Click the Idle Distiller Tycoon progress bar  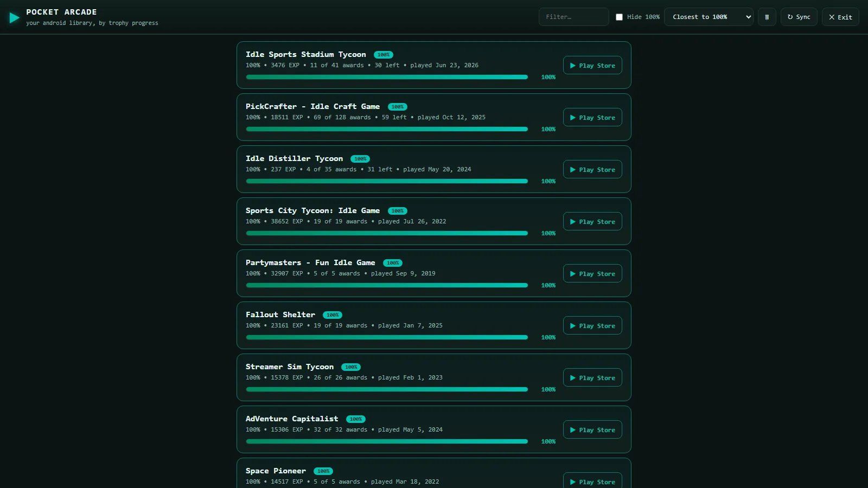[387, 181]
